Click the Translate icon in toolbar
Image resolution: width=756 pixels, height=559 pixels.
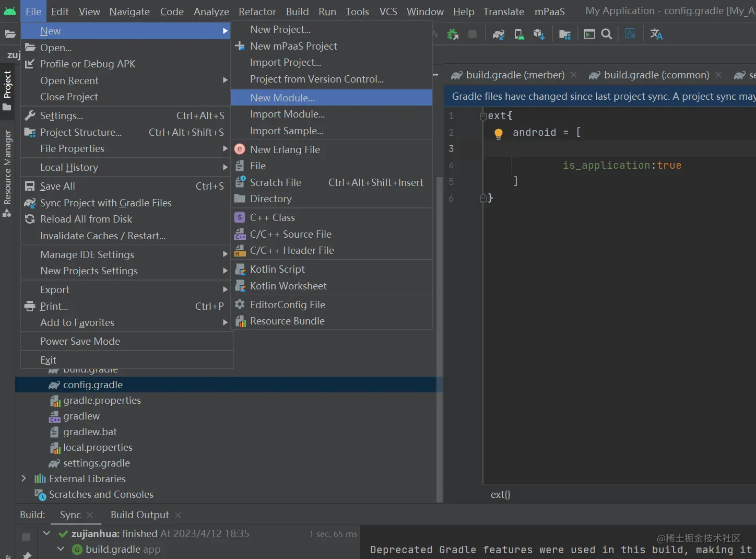pos(656,34)
